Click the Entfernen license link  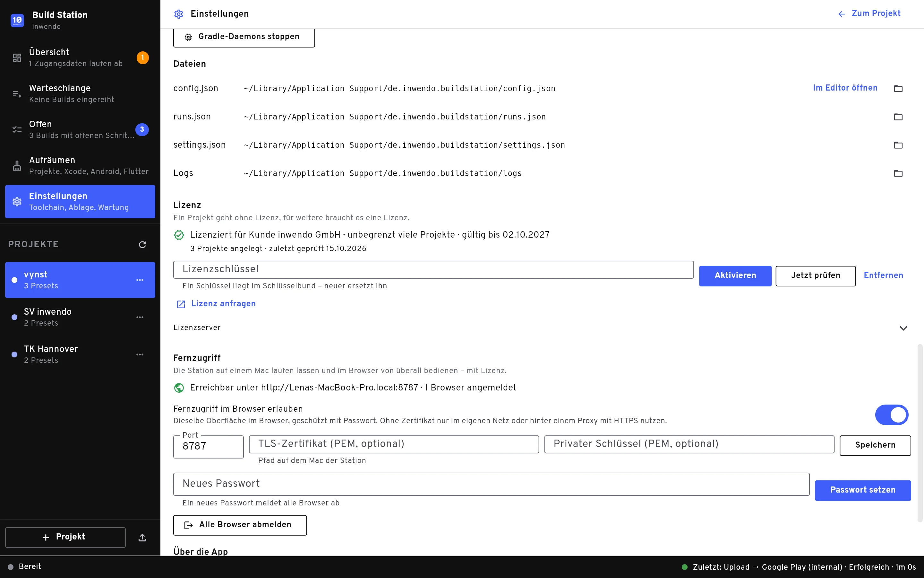pyautogui.click(x=884, y=276)
